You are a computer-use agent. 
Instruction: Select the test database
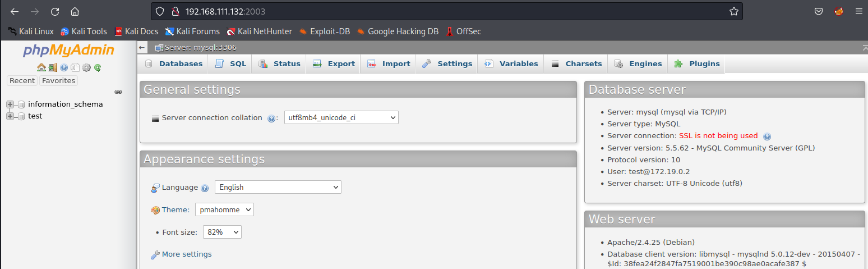(35, 116)
